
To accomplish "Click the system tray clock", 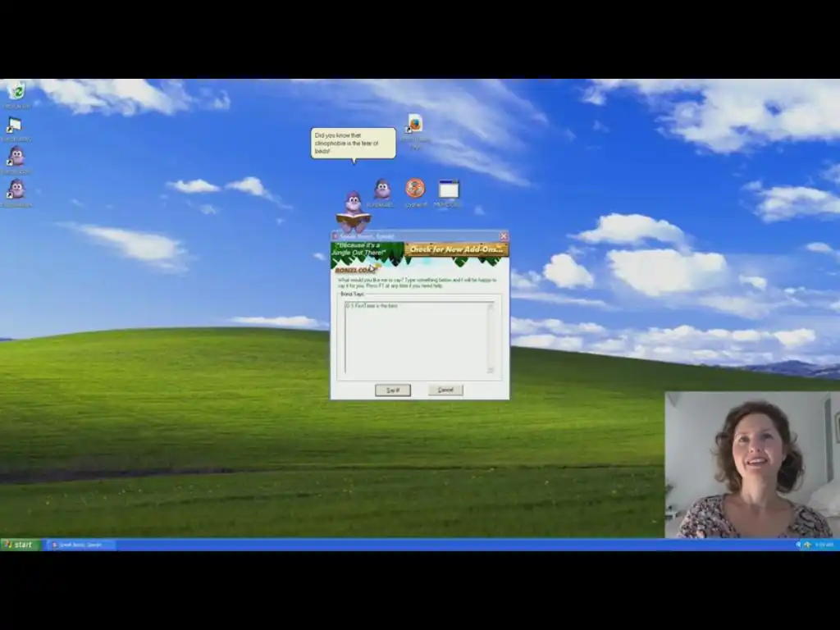I will (824, 545).
